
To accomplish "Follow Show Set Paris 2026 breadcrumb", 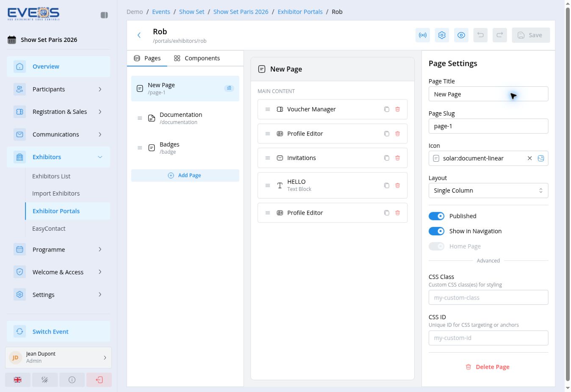I will point(241,12).
